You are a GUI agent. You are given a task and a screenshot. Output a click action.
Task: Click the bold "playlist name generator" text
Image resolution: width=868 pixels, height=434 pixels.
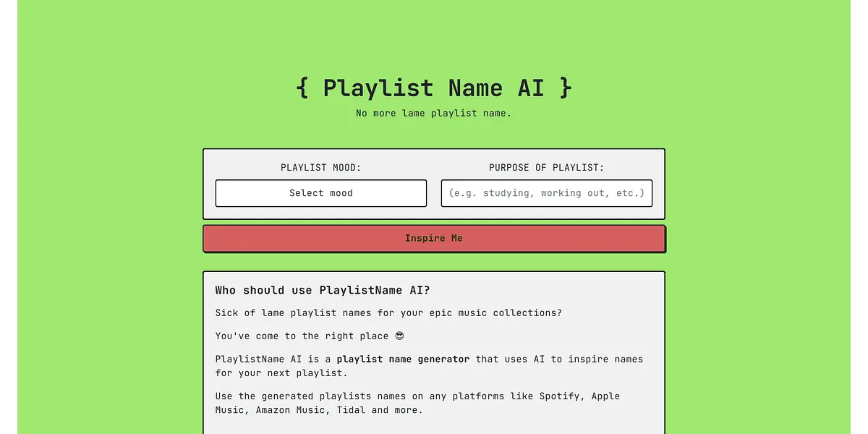pos(403,359)
